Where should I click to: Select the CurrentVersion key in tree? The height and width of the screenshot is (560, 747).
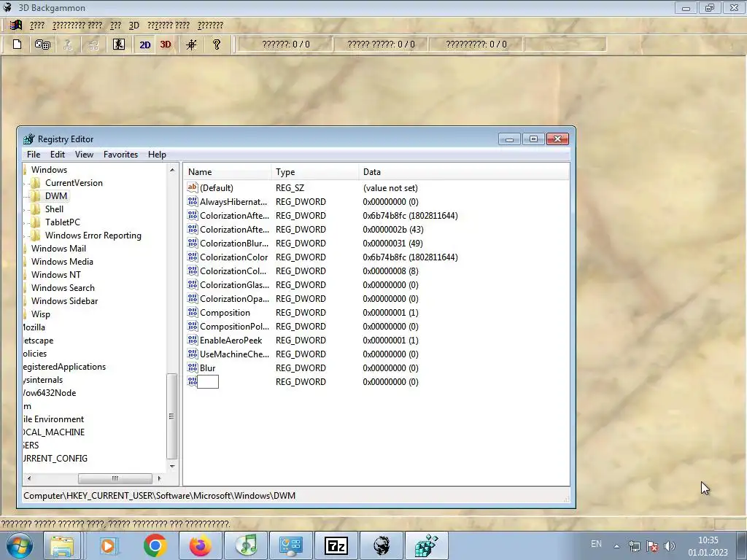click(74, 183)
